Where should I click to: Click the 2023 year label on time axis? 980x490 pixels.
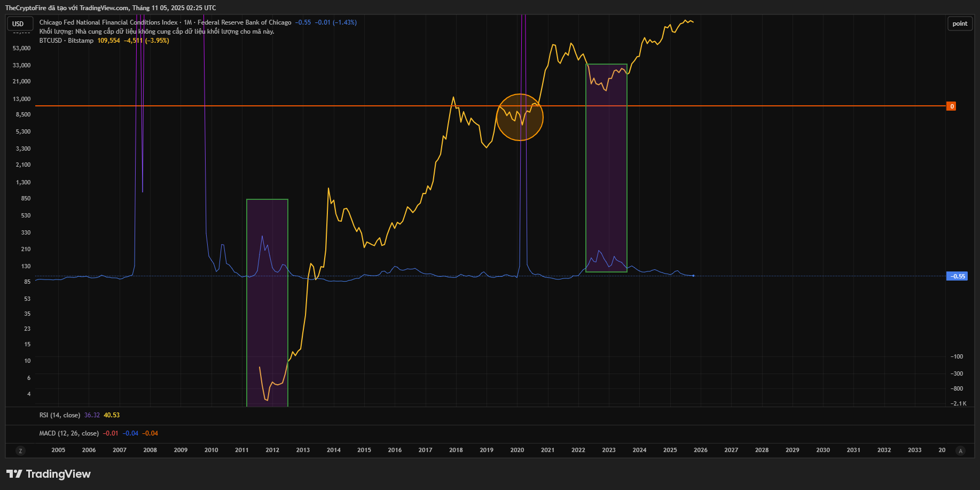pos(609,450)
